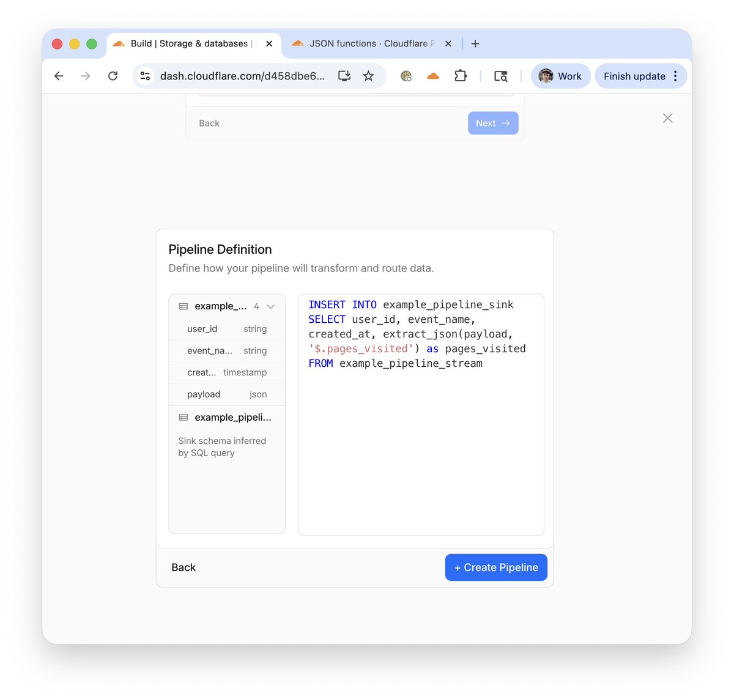Viewport: 734px width, 700px height.
Task: Click the + Create Pipeline button
Action: (x=495, y=567)
